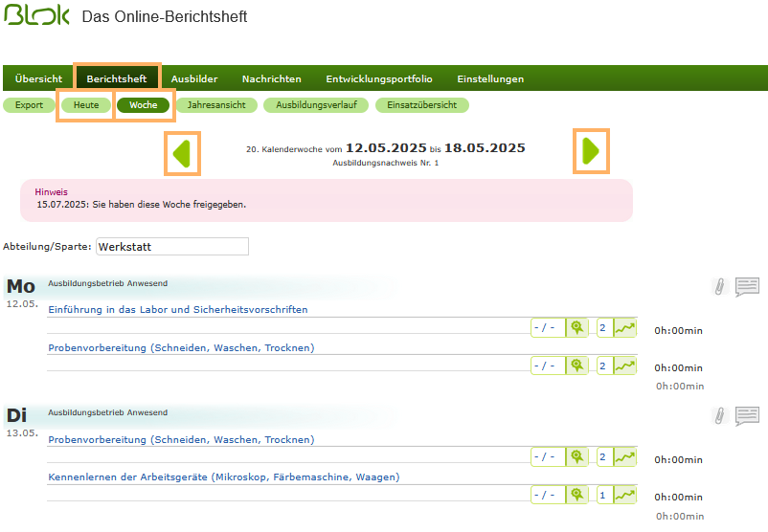Viewport: 768px width, 532px height.
Task: Click the badge icon beside Einführung in das Labor
Action: (576, 327)
